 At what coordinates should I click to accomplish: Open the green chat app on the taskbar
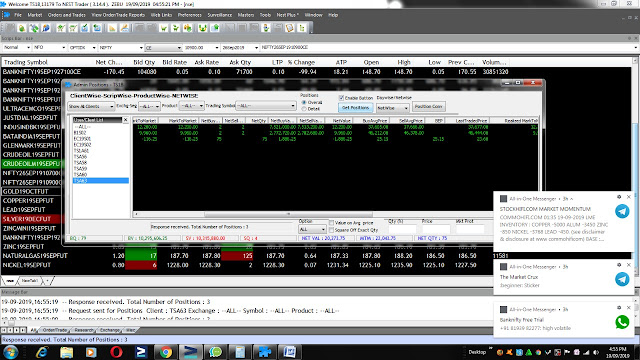216,352
